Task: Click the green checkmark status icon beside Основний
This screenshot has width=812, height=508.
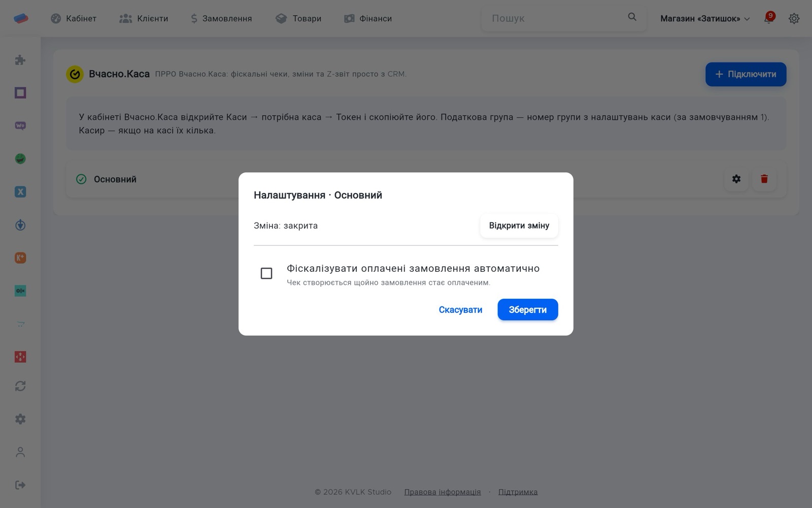Action: pos(81,179)
